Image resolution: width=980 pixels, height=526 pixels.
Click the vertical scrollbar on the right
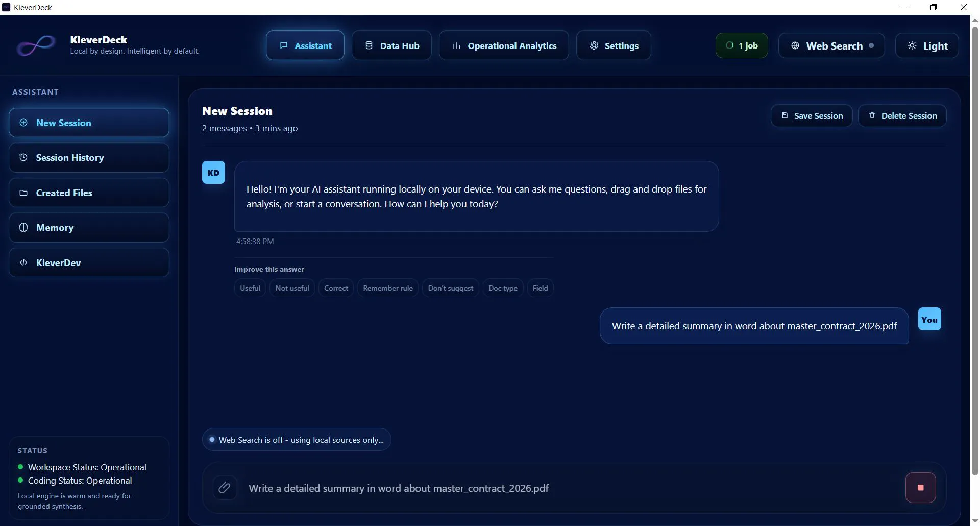pos(975,250)
